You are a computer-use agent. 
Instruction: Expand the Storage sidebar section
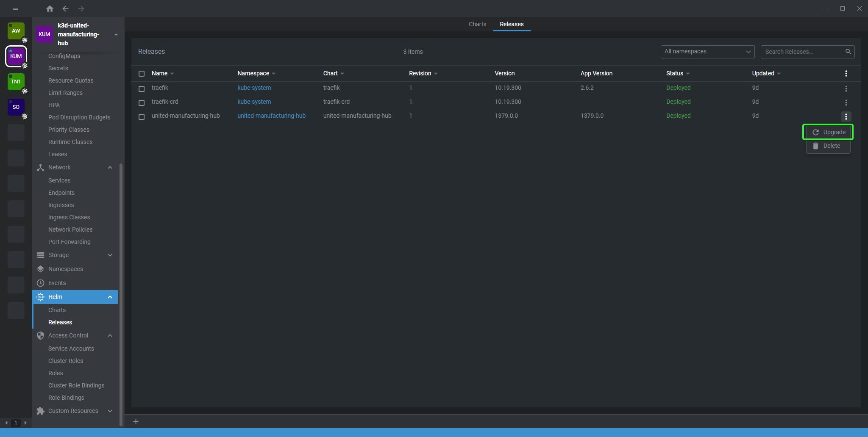[110, 255]
